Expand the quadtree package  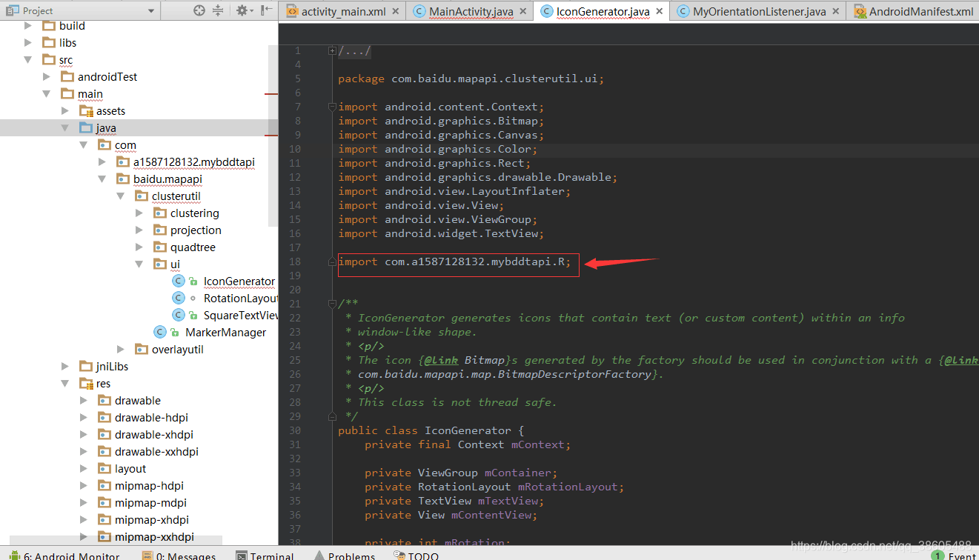(x=139, y=247)
